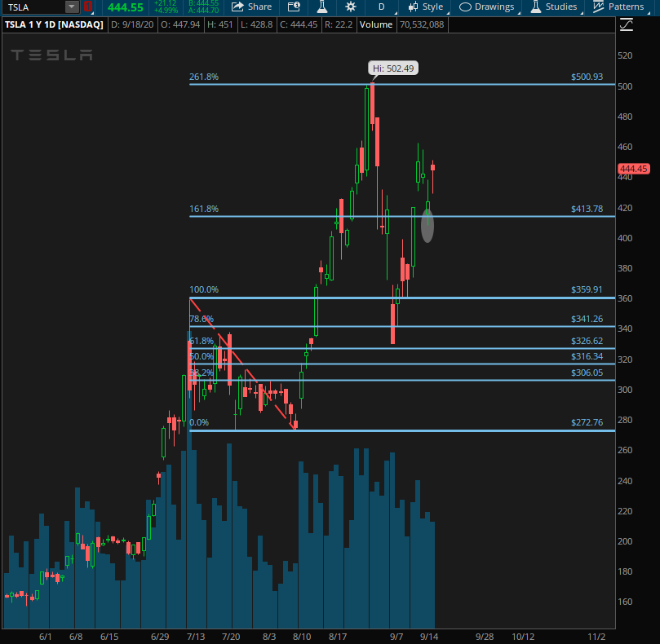
Task: Open the Studies menu
Action: coord(553,7)
